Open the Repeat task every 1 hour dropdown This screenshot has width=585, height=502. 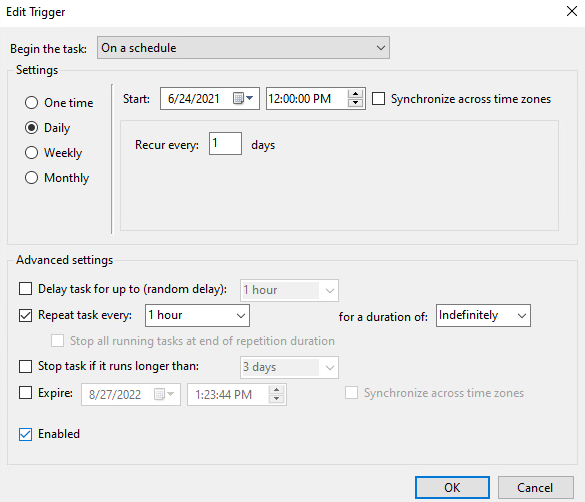(x=197, y=316)
